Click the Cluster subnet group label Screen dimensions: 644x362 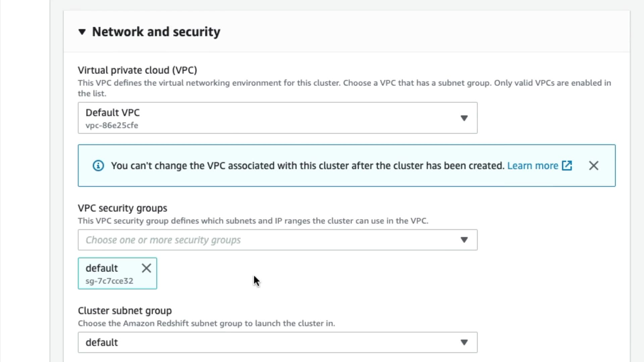(125, 311)
